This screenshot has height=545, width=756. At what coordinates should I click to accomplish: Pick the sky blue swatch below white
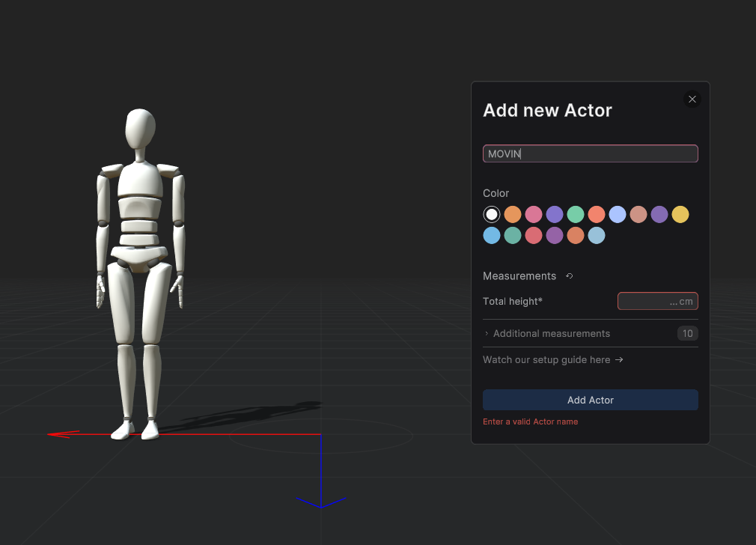(492, 236)
